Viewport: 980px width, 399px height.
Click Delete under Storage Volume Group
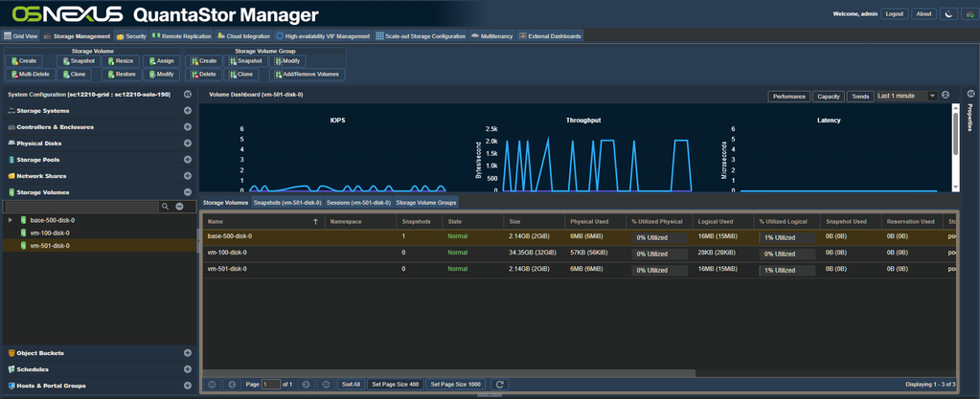[204, 75]
